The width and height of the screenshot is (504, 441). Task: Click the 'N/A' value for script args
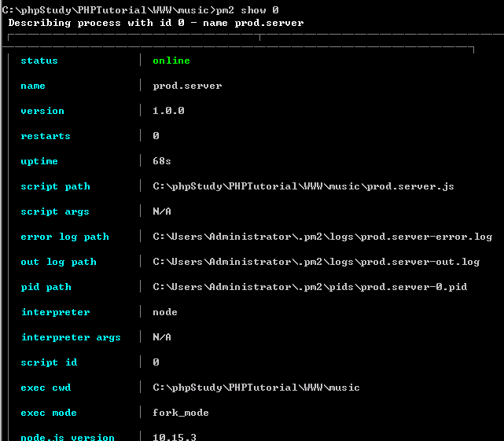coord(162,211)
